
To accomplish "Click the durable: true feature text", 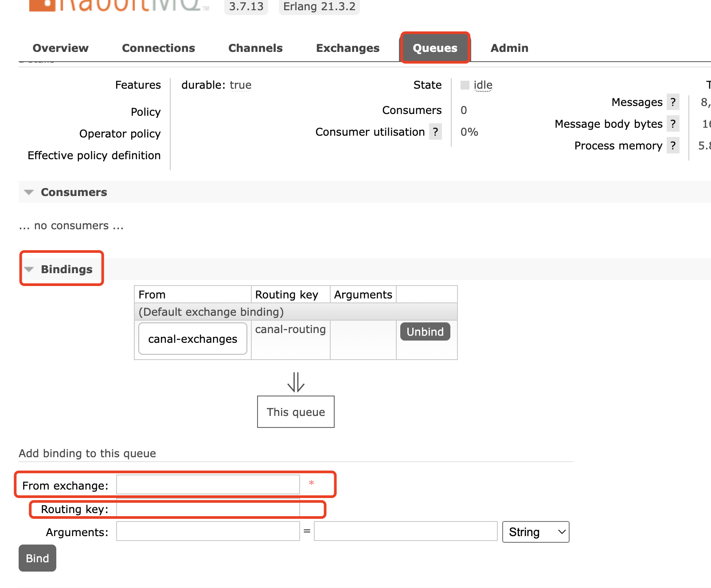I will coord(216,85).
